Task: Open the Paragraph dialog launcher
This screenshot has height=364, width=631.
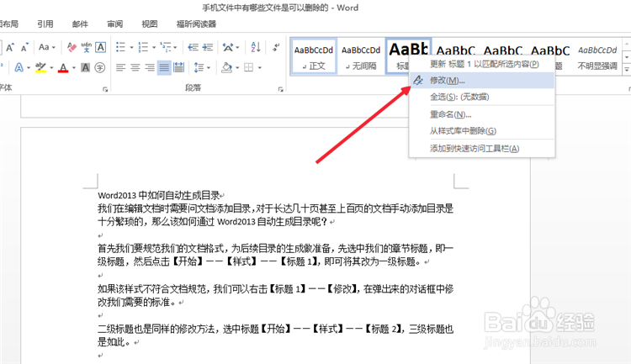Action: [280, 89]
